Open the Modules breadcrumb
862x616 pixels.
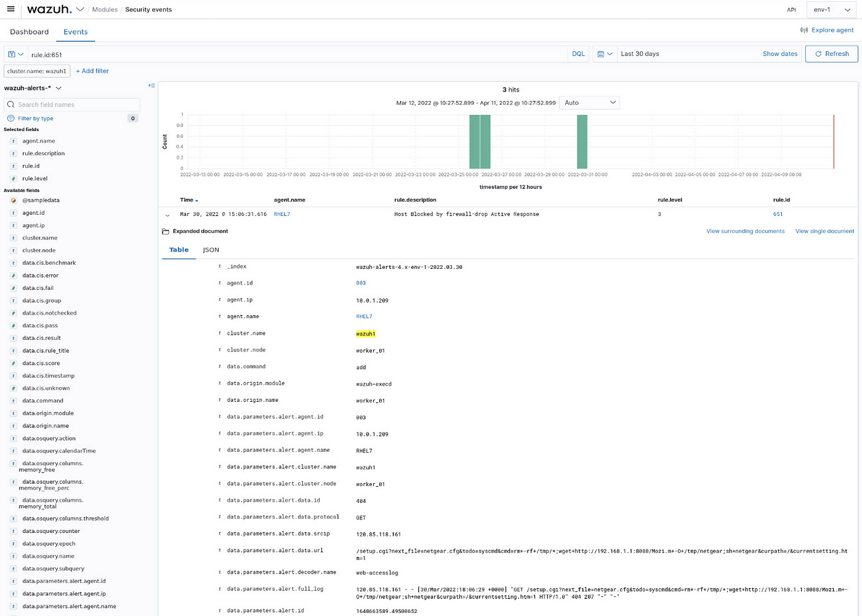[x=105, y=10]
